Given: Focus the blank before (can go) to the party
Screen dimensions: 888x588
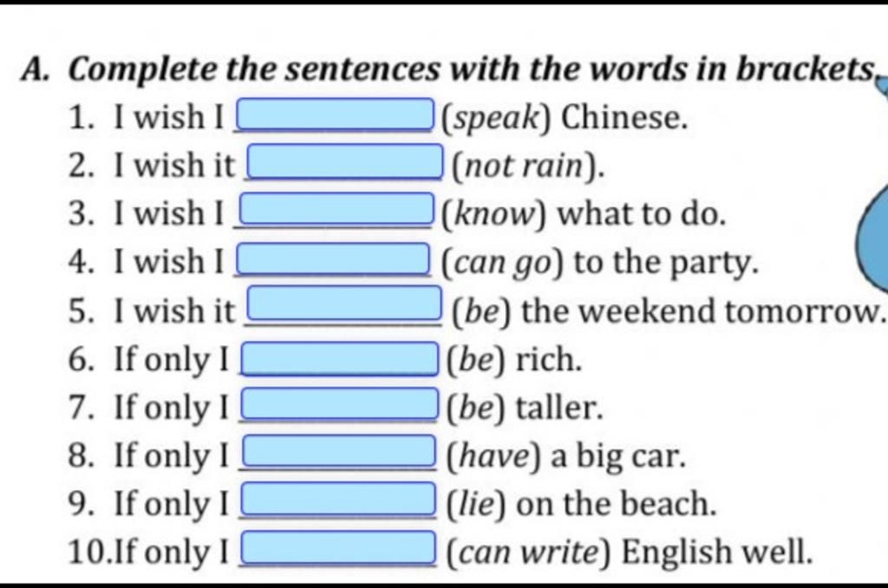Looking at the screenshot, I should (x=334, y=258).
